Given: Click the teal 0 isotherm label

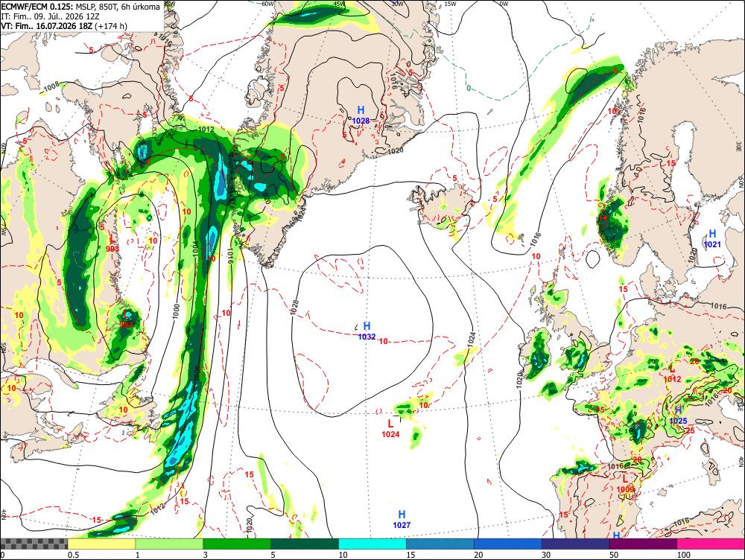Looking at the screenshot, I should click(469, 89).
